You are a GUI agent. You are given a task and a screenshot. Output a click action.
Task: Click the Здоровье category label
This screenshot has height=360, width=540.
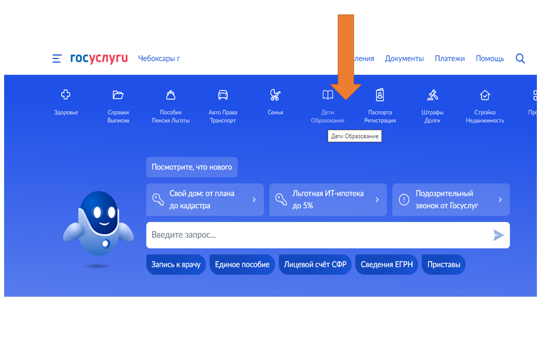pos(66,112)
